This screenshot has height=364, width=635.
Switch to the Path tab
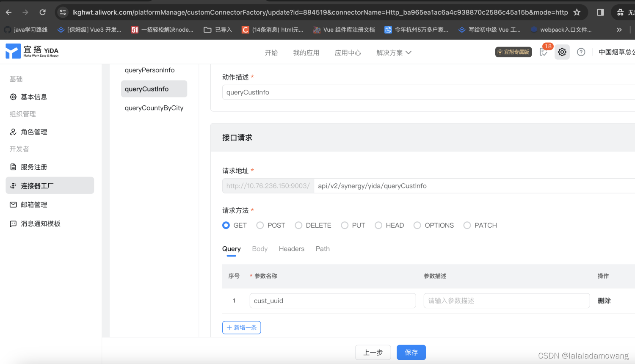(x=323, y=249)
